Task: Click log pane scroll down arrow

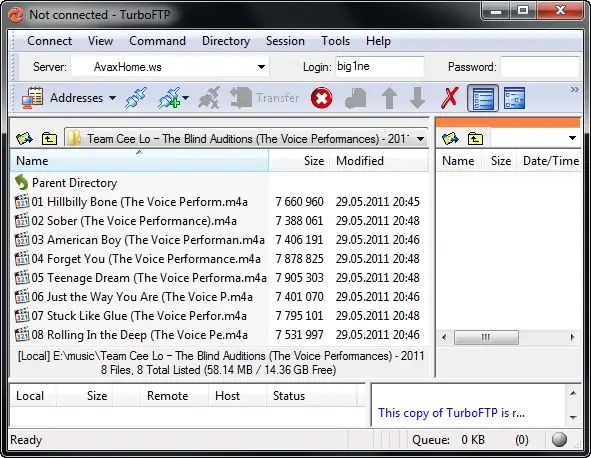Action: coord(573,417)
